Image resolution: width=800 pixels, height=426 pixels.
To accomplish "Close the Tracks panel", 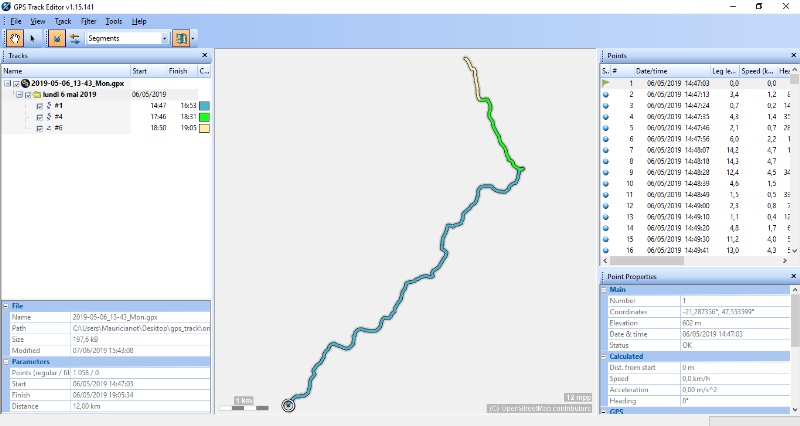I will (205, 55).
